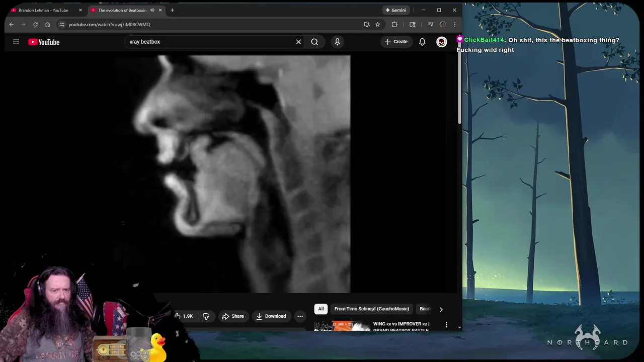Click the magnifying glass search button

point(314,42)
